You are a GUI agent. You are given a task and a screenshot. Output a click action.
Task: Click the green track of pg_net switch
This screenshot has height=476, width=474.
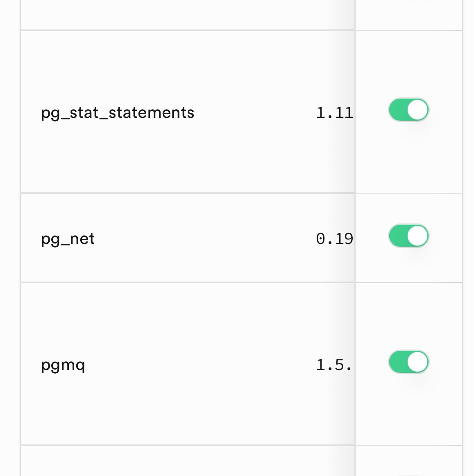397,236
